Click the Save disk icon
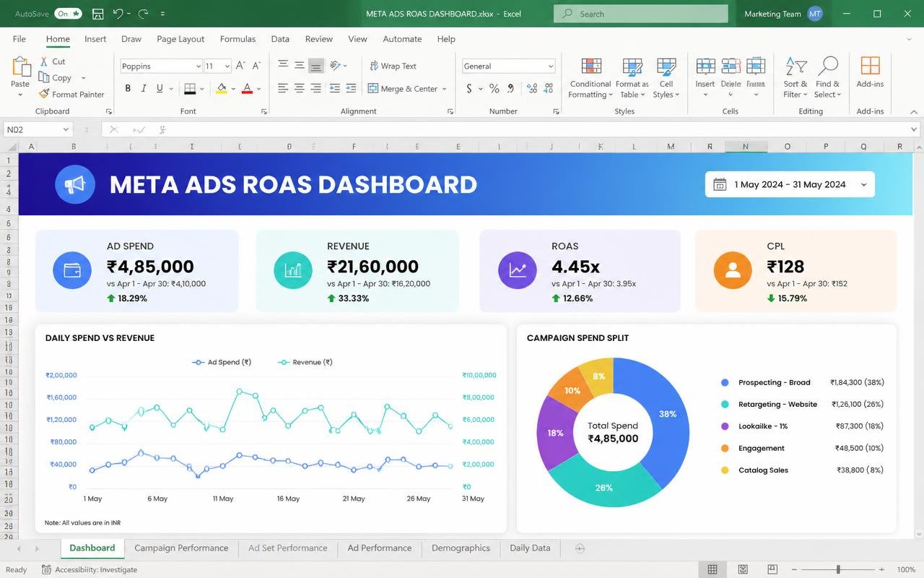The width and height of the screenshot is (924, 578). tap(97, 14)
